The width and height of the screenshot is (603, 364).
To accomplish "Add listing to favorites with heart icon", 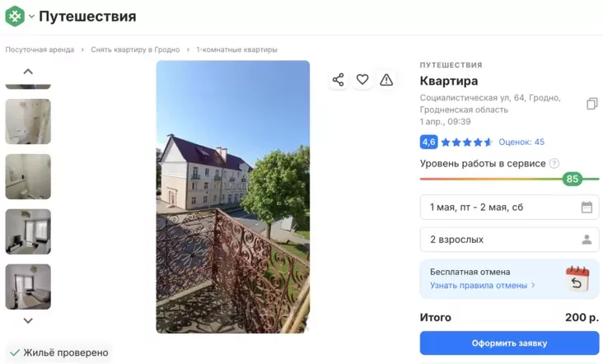I will tap(362, 80).
